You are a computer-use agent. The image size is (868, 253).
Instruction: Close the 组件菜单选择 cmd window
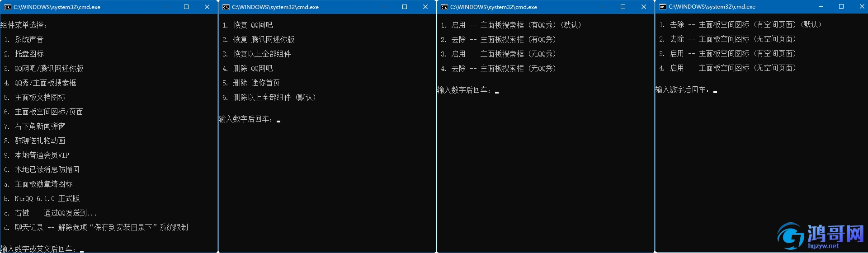click(x=207, y=7)
